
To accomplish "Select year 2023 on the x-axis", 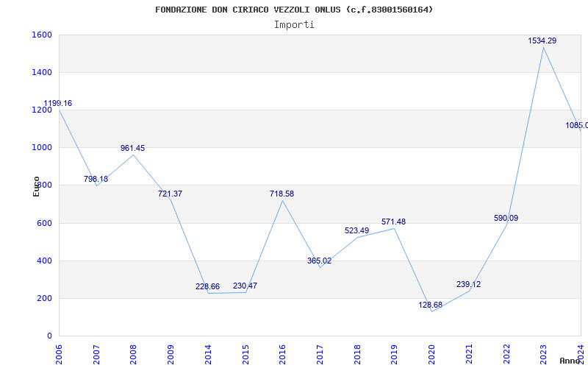I will tap(543, 355).
